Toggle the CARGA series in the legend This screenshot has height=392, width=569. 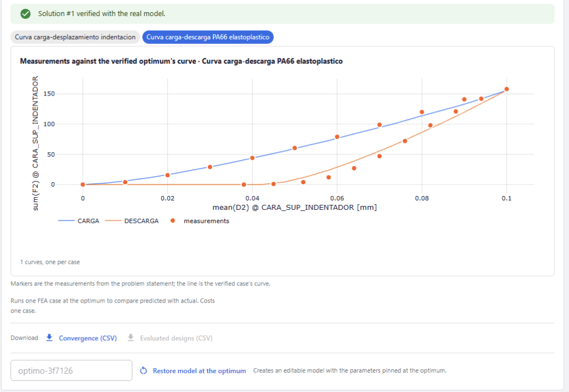click(79, 221)
